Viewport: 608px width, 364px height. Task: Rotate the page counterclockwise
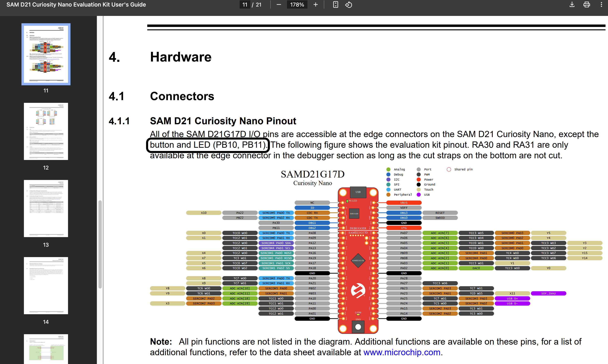349,4
